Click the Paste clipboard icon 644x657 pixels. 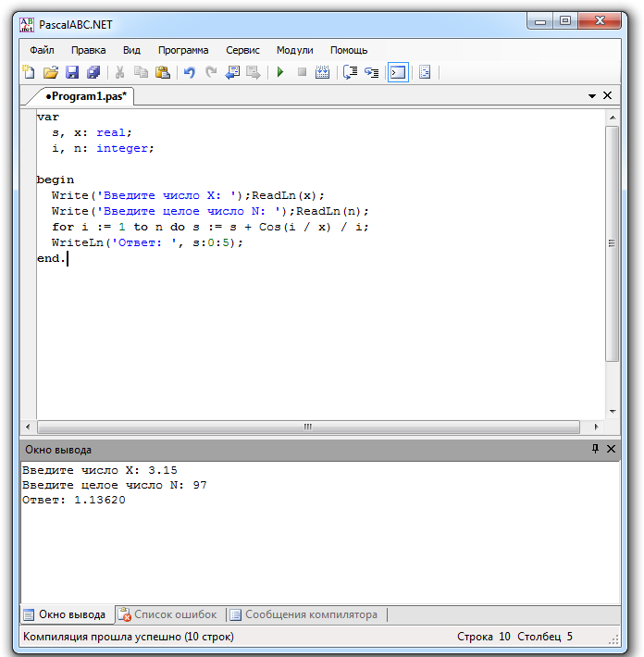coord(163,72)
